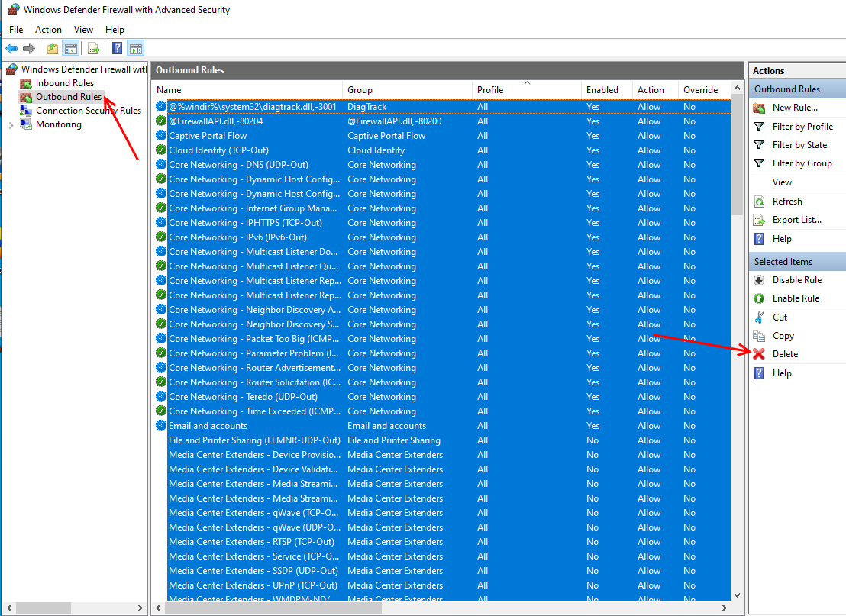846x616 pixels.
Task: Open Help under the Outbound Rules actions
Action: click(x=782, y=238)
